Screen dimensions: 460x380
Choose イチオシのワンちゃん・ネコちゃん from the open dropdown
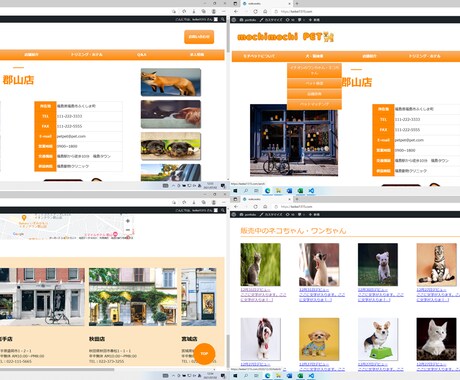click(314, 70)
